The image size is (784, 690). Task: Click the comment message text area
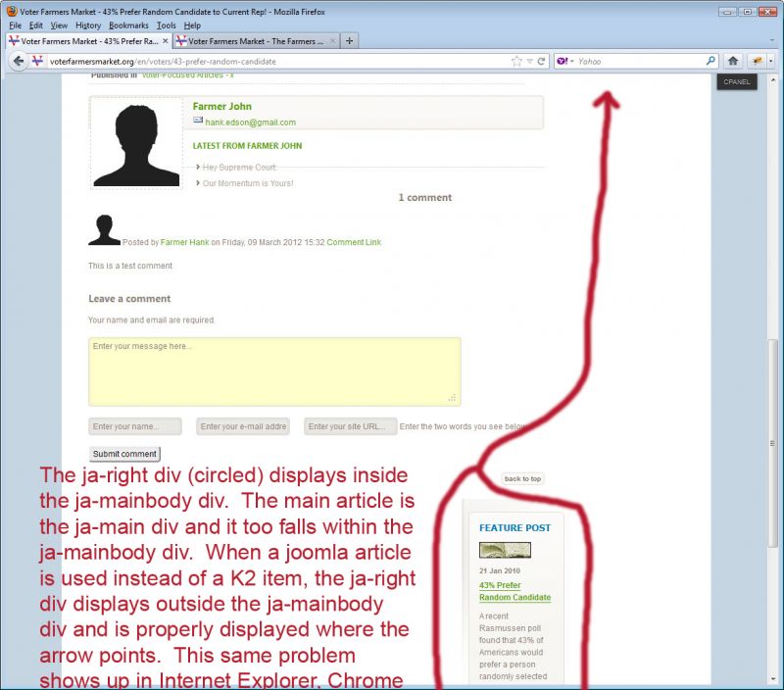click(274, 371)
